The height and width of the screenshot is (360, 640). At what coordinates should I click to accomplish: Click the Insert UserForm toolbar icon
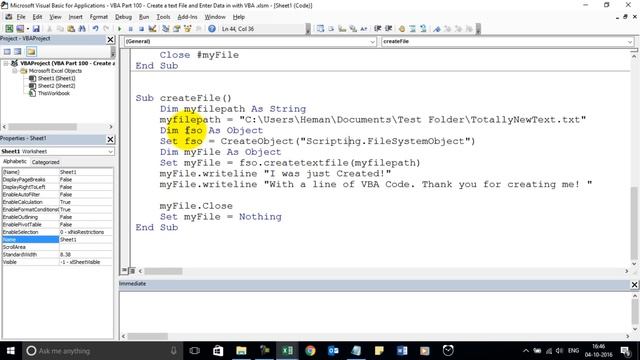click(x=20, y=29)
